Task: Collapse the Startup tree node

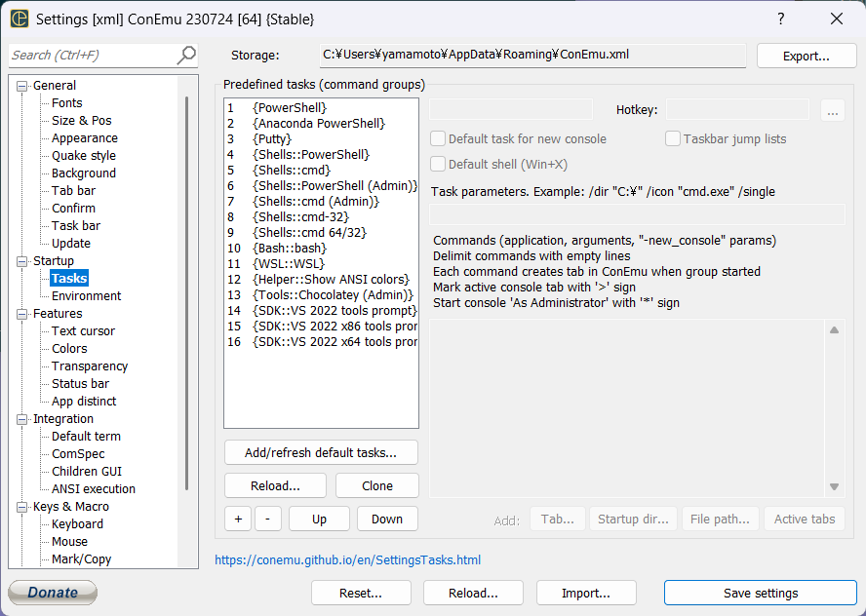Action: pyautogui.click(x=22, y=261)
